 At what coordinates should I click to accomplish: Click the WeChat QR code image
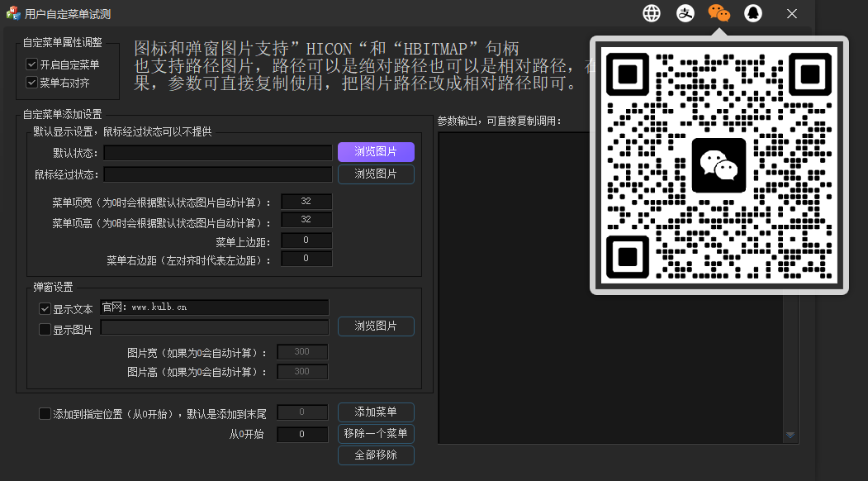(719, 165)
